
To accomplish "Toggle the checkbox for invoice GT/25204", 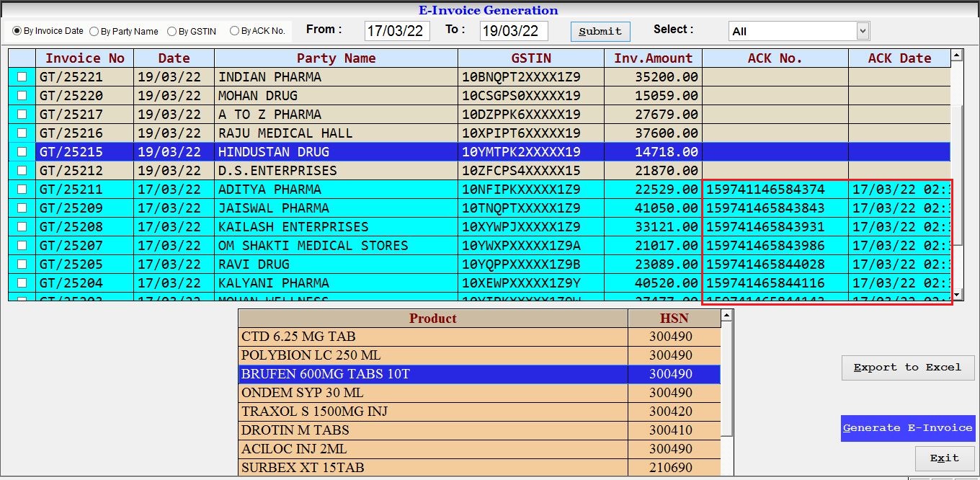I will pyautogui.click(x=22, y=283).
